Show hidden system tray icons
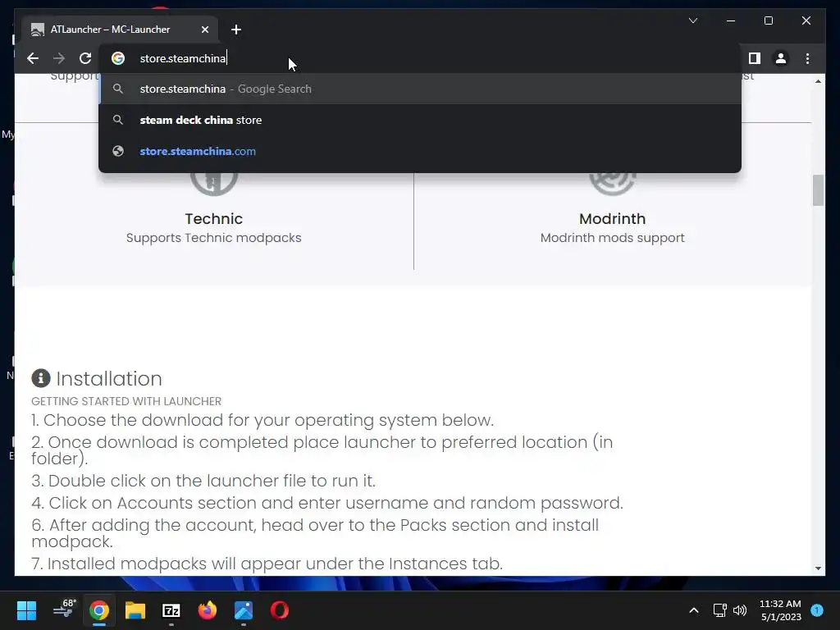This screenshot has height=630, width=840. pos(694,610)
